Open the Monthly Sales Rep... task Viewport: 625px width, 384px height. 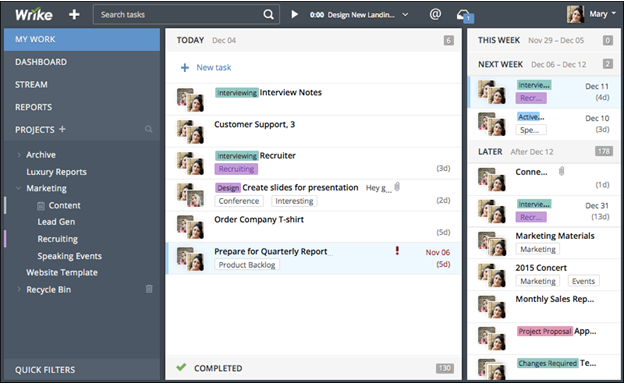pos(554,299)
